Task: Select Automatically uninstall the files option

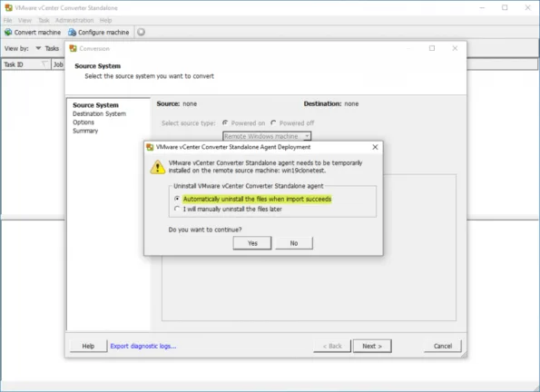Action: [177, 199]
